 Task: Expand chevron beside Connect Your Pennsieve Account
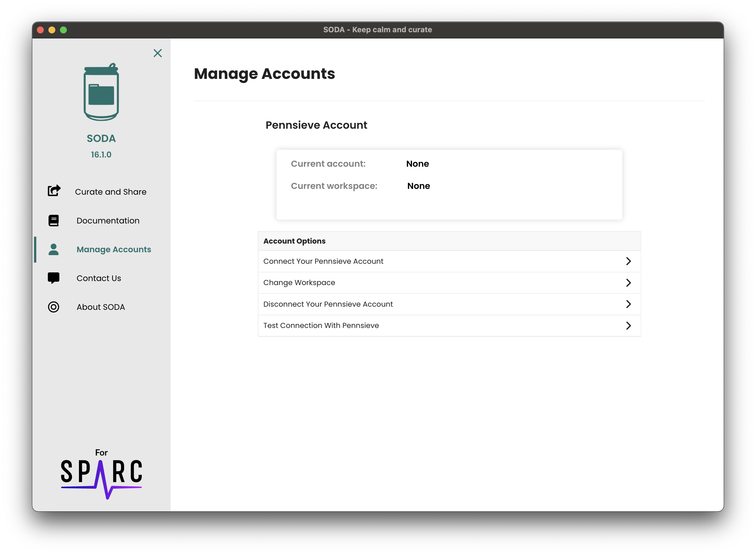coord(629,261)
